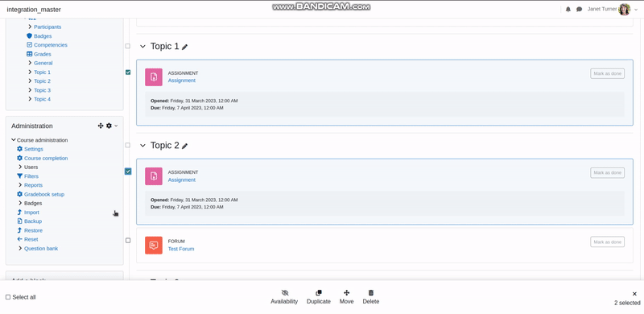Click the gear icon beside Course completion
This screenshot has height=314, width=644.
(x=19, y=158)
